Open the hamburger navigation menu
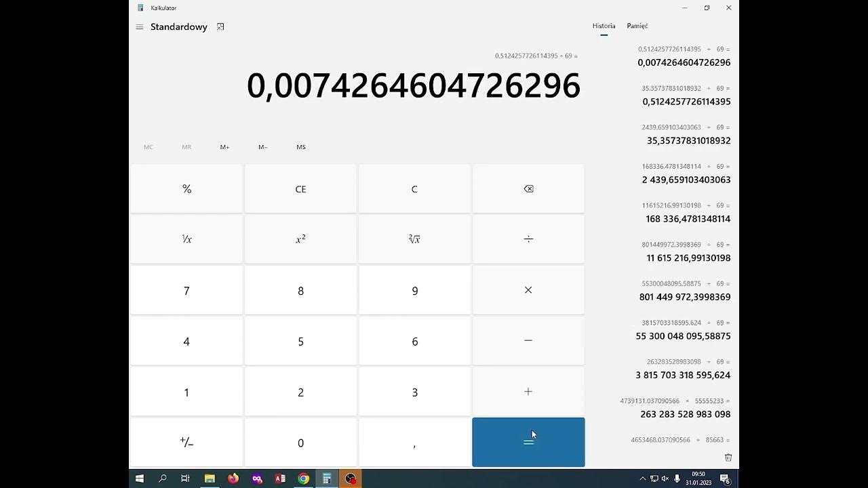This screenshot has height=488, width=868. click(140, 27)
